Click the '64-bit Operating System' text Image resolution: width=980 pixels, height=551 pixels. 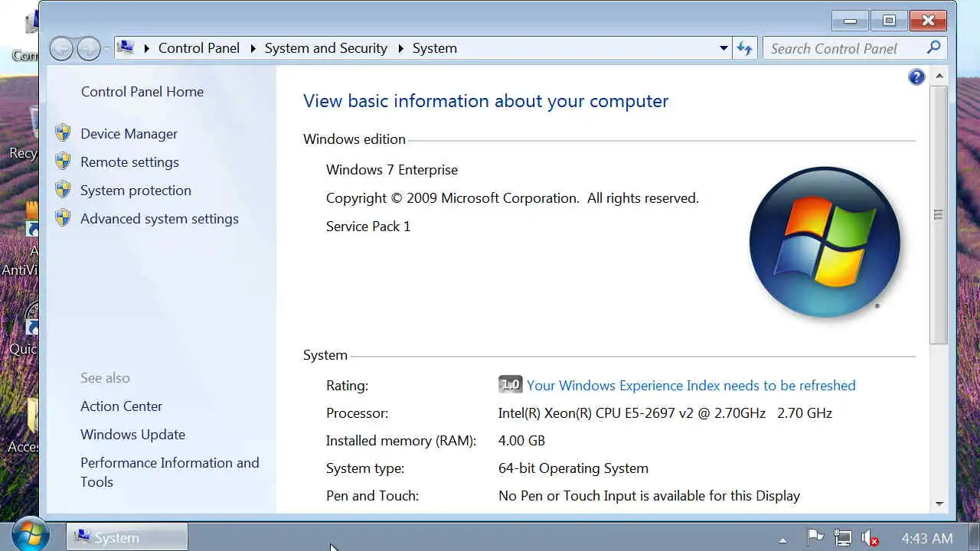coord(573,468)
